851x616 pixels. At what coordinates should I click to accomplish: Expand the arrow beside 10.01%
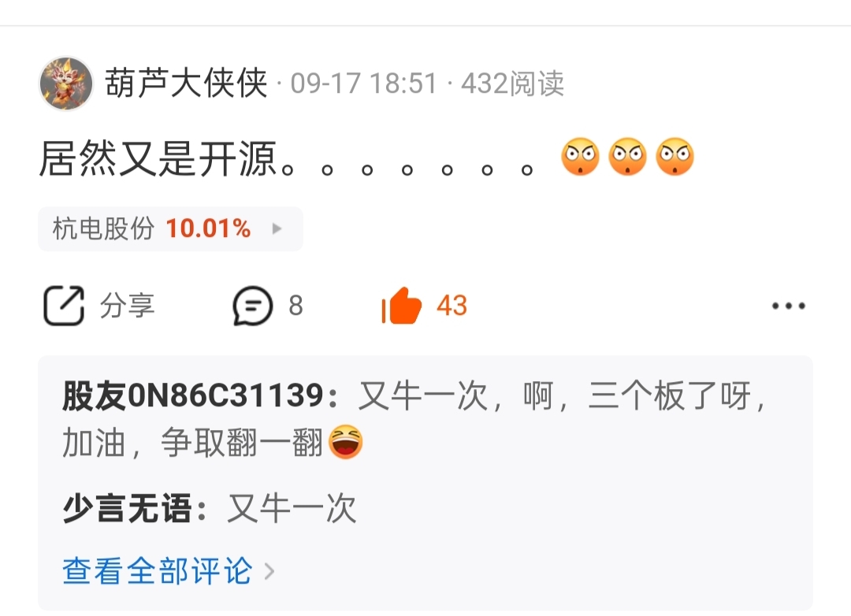(277, 228)
